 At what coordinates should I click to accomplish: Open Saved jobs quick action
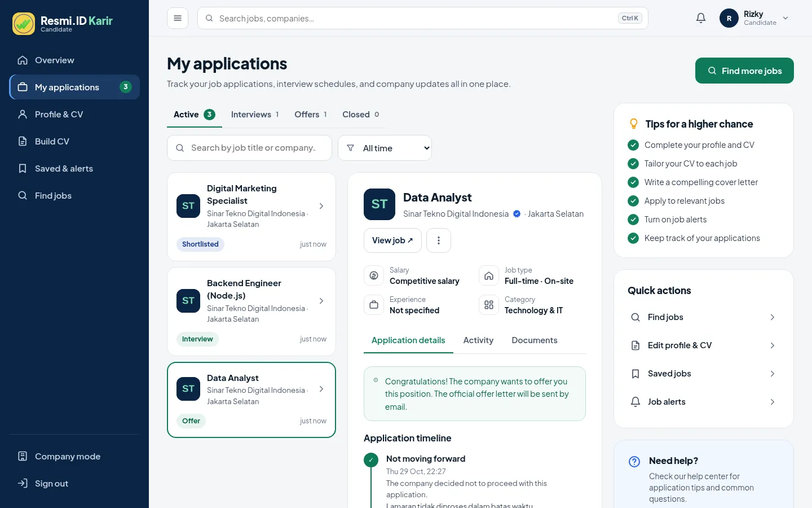tap(704, 374)
